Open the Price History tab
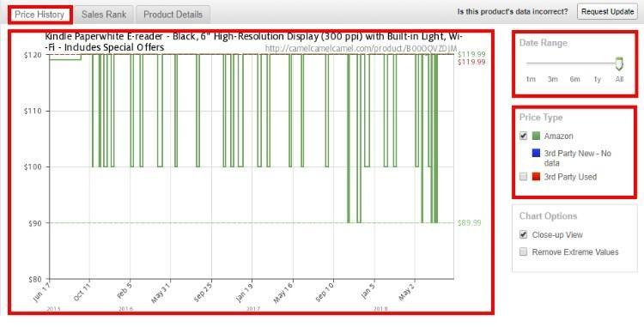Viewport: 644px width, 327px height. click(x=39, y=15)
